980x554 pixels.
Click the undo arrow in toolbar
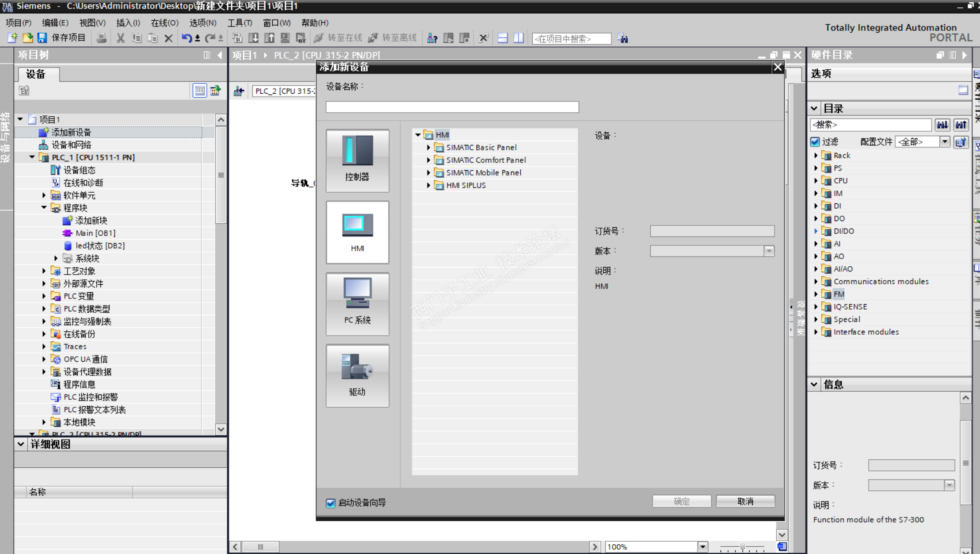pyautogui.click(x=186, y=38)
